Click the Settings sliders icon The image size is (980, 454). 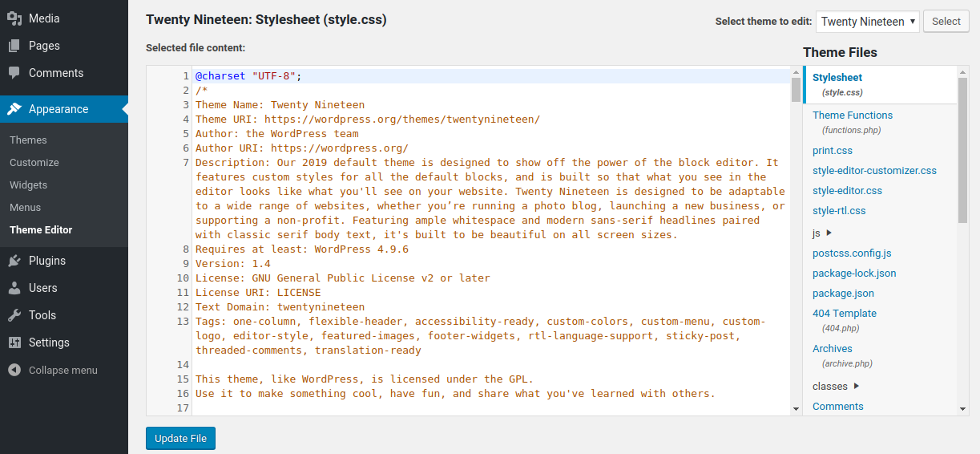[x=14, y=343]
